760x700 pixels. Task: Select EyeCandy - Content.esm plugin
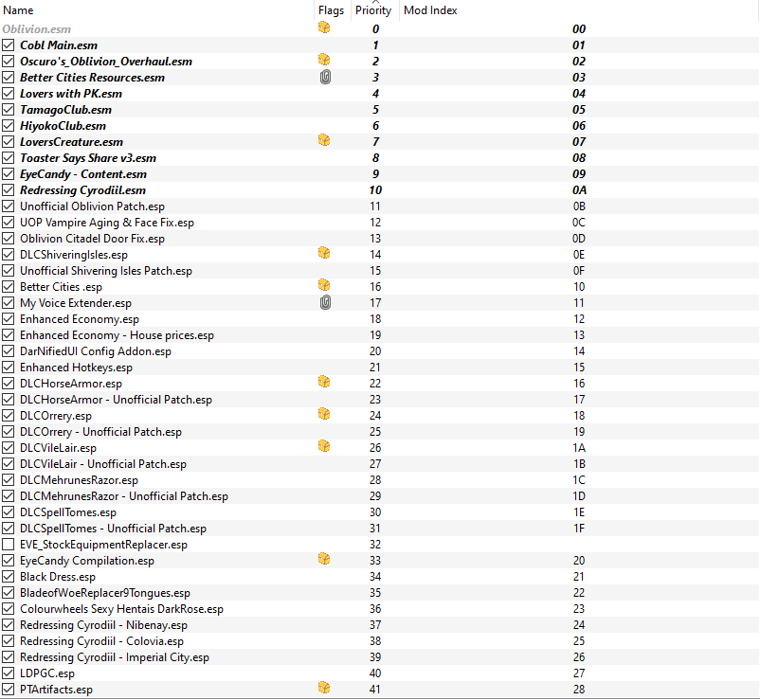[x=83, y=174]
